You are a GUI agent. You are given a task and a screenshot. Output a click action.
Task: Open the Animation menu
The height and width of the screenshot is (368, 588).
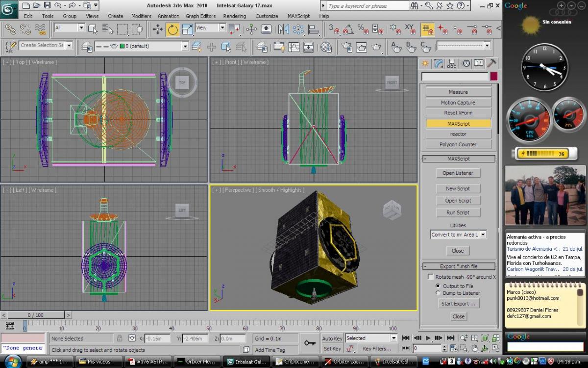click(169, 16)
